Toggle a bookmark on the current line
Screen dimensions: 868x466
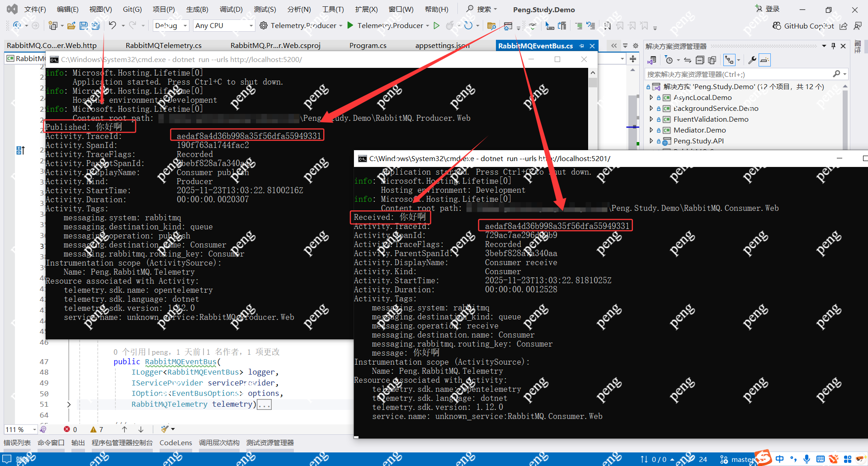(x=608, y=26)
